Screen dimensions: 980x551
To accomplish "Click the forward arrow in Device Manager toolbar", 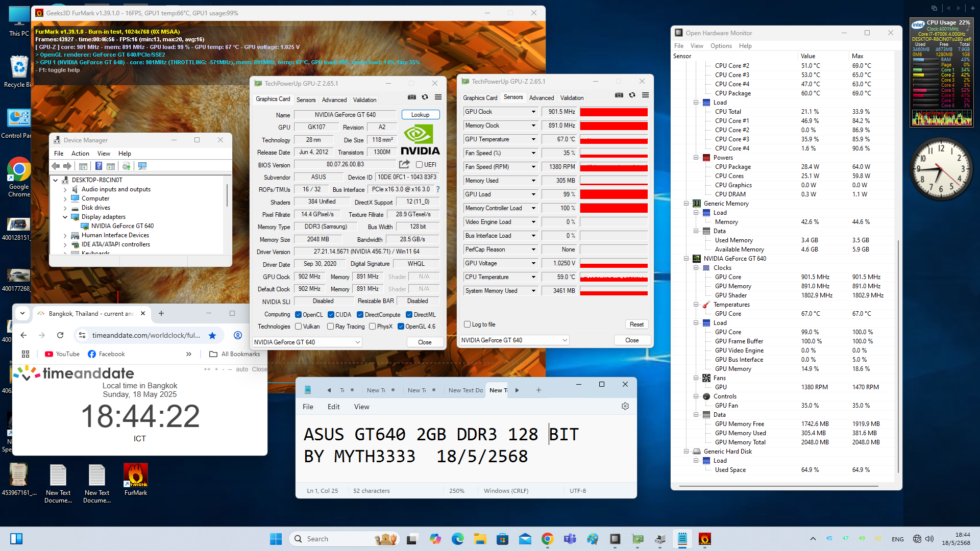I will tap(67, 166).
